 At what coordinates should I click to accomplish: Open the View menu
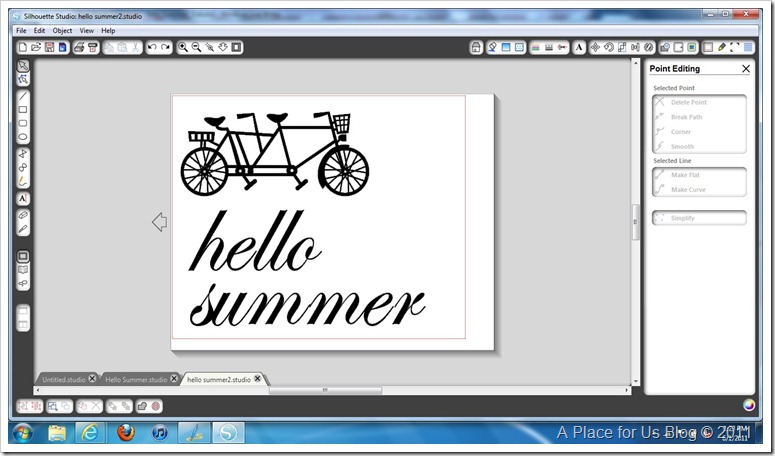click(86, 31)
